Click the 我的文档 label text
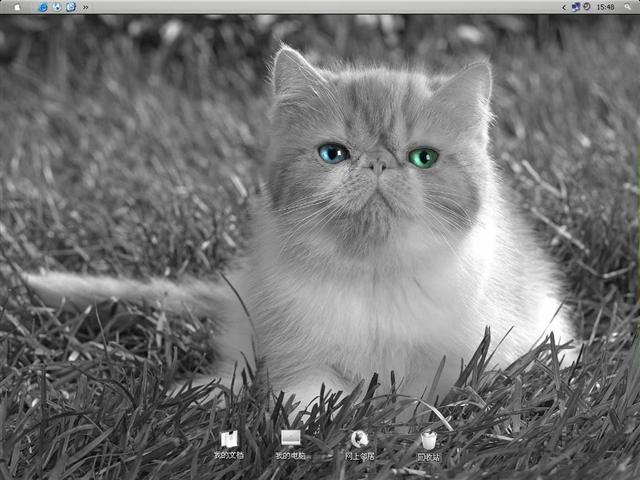The image size is (640, 480). 229,455
